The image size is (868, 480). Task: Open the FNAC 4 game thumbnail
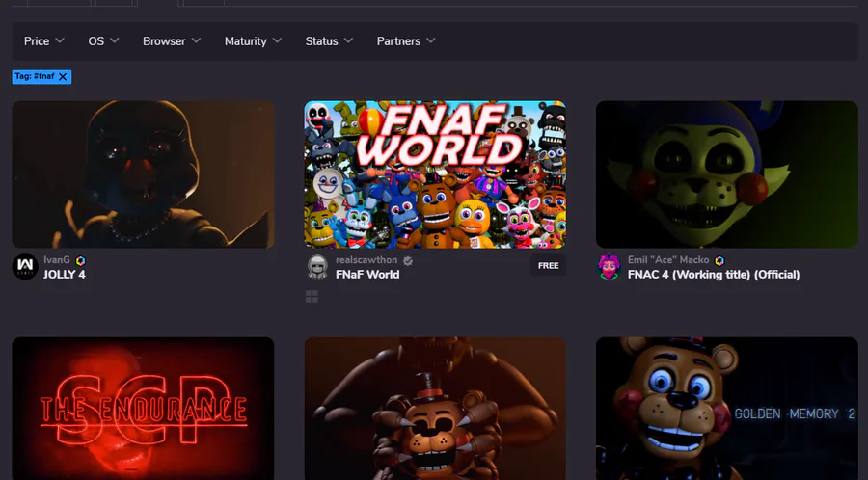click(x=727, y=174)
